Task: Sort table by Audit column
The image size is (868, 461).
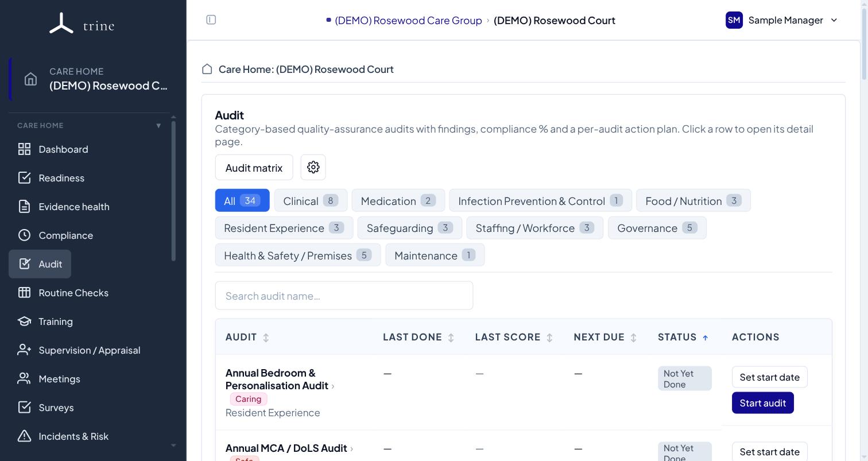Action: [266, 338]
